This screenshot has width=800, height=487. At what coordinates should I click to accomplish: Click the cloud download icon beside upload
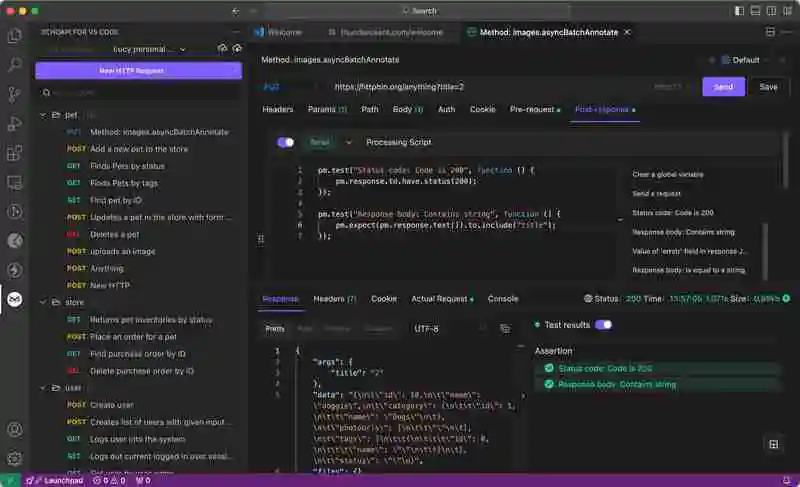coord(237,48)
